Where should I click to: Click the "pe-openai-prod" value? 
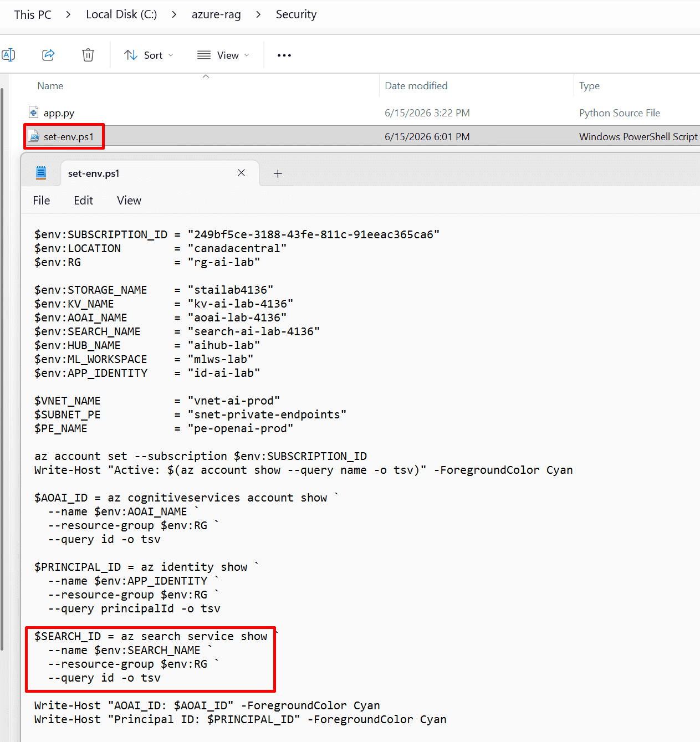(241, 428)
